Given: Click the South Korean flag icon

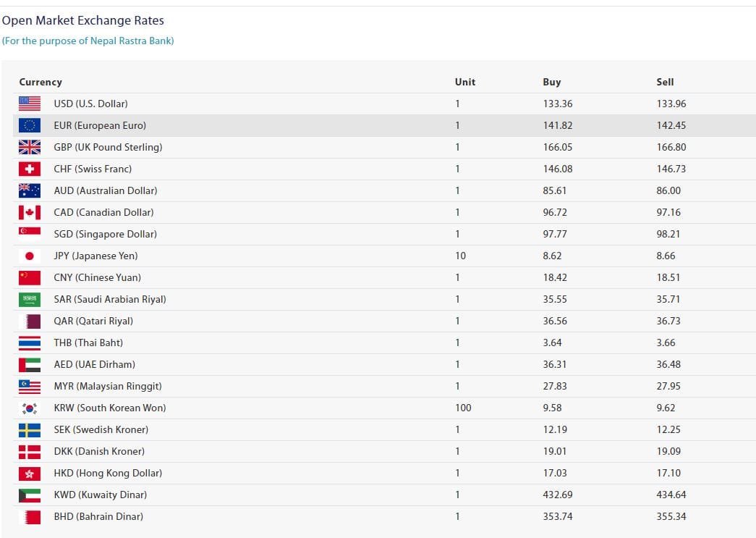Looking at the screenshot, I should coord(30,408).
